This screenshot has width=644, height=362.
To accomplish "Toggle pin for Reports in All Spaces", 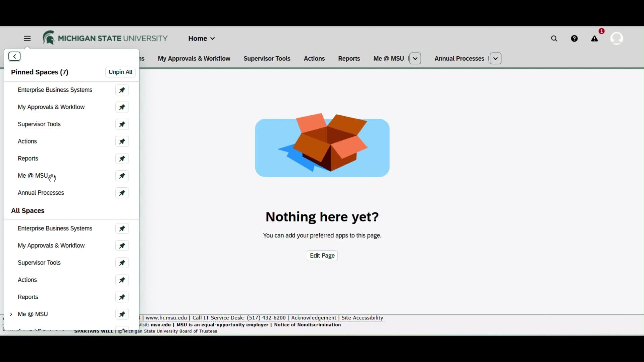I will [x=122, y=298].
